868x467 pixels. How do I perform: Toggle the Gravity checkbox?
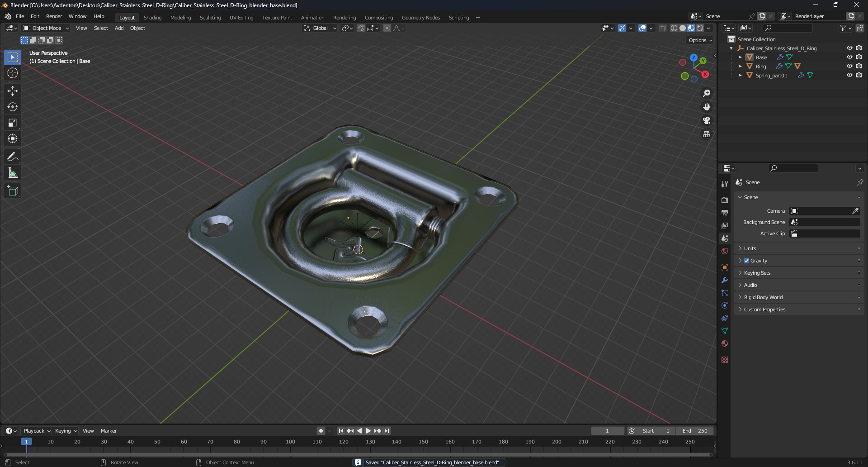(x=746, y=261)
